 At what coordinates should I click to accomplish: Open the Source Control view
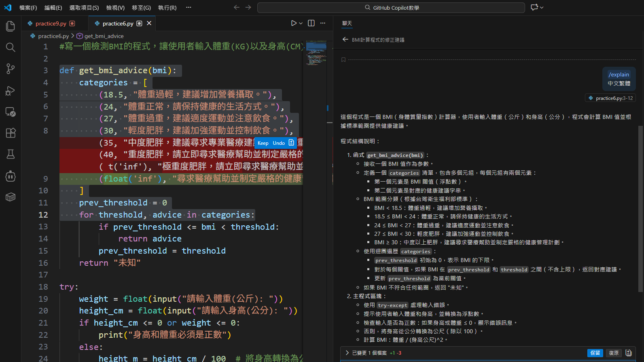[11, 69]
